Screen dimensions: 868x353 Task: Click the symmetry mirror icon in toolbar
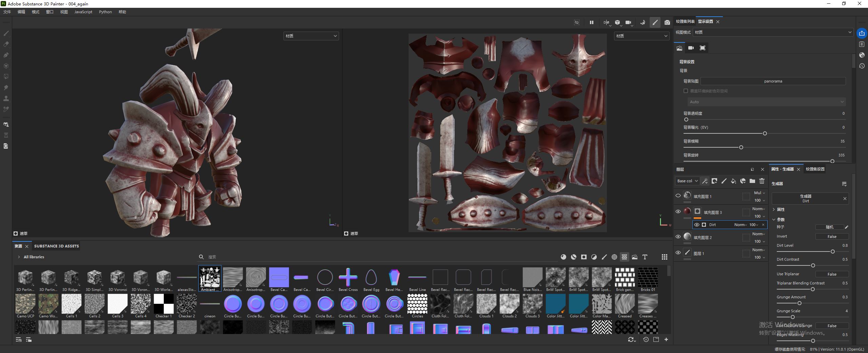[x=606, y=23]
